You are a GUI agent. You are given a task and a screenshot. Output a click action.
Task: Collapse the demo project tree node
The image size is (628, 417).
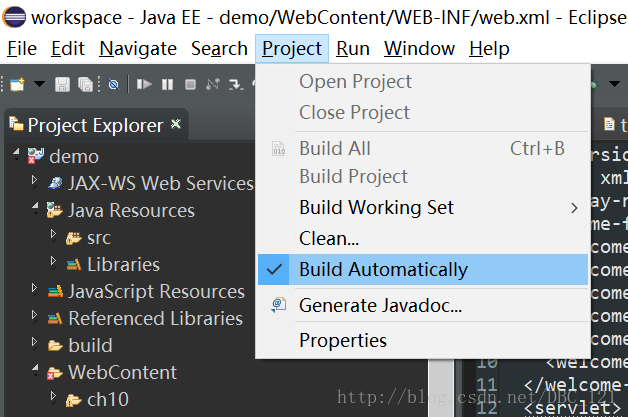coord(16,155)
